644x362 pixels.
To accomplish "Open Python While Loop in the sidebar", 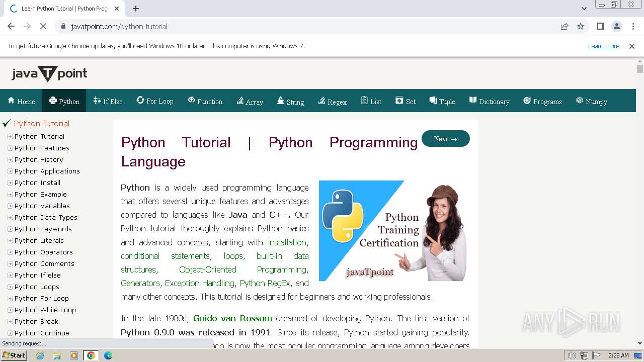I will coord(45,310).
